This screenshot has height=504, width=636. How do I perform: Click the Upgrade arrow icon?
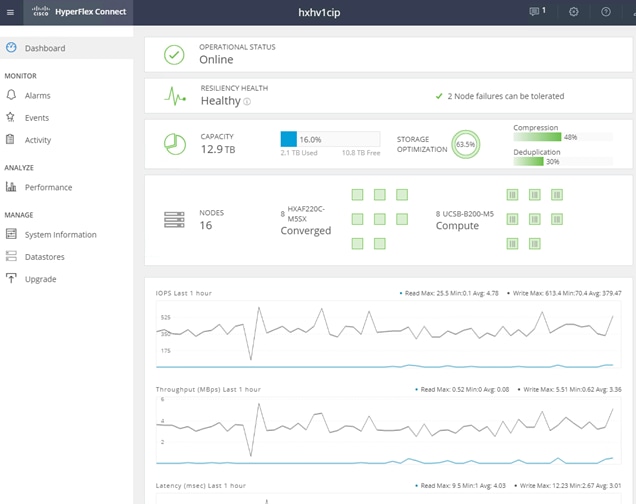pyautogui.click(x=11, y=278)
